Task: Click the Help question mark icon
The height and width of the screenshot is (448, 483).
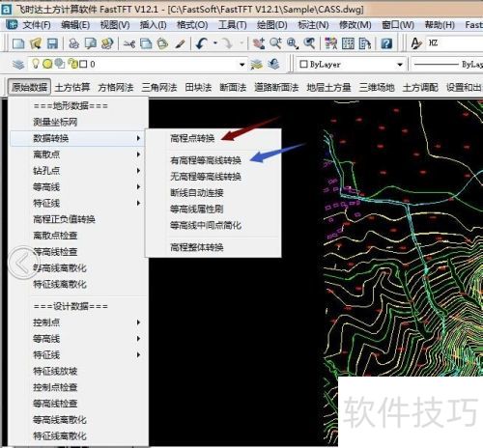Action: pos(386,43)
